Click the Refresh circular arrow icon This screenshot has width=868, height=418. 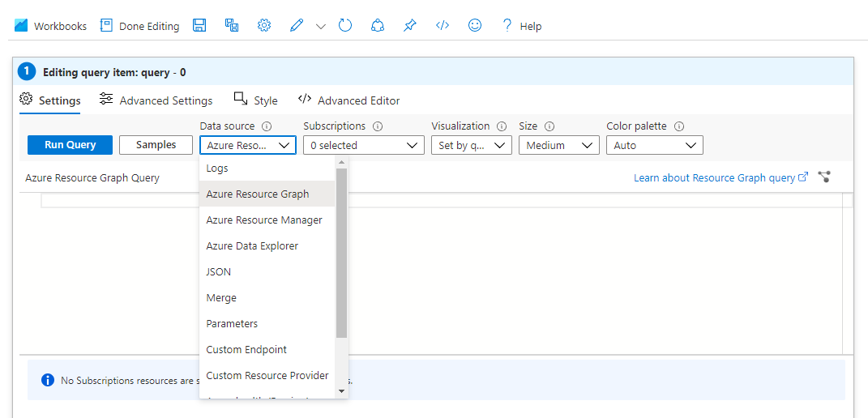point(345,25)
